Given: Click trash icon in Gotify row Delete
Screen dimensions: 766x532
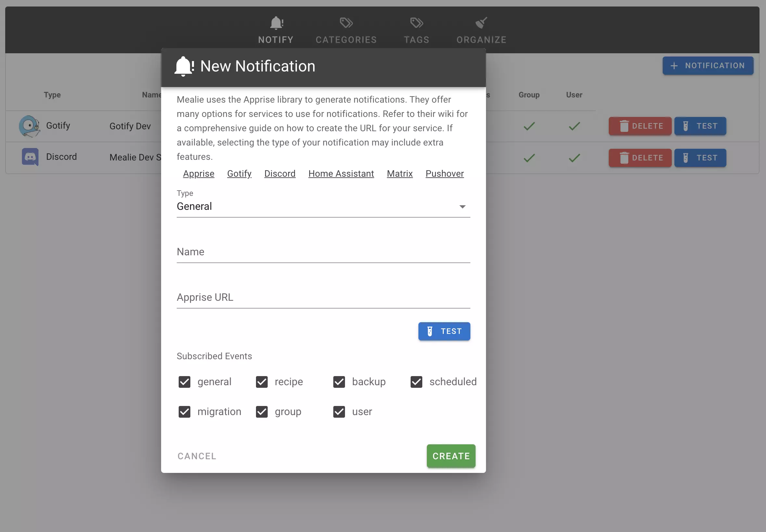Looking at the screenshot, I should tap(624, 126).
